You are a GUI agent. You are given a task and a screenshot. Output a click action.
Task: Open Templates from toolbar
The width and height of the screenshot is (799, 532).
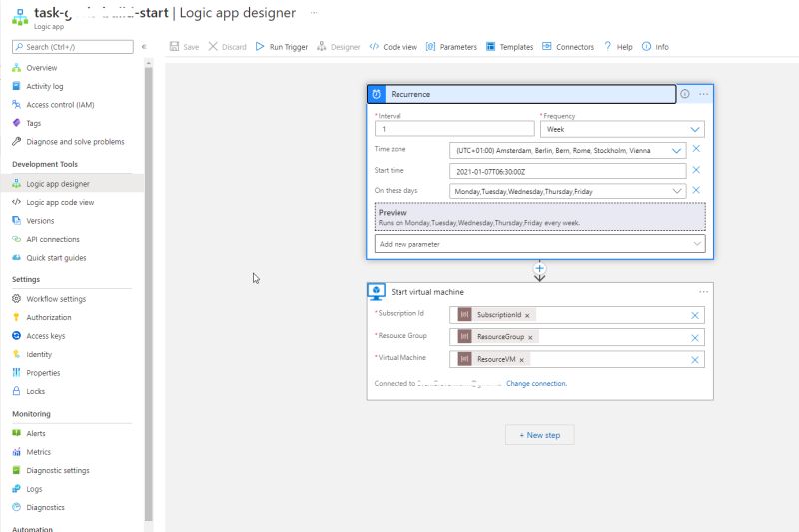[x=509, y=46]
